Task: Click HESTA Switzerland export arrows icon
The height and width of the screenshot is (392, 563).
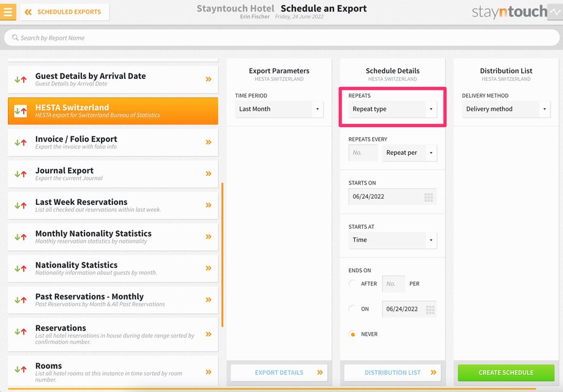Action: [20, 111]
